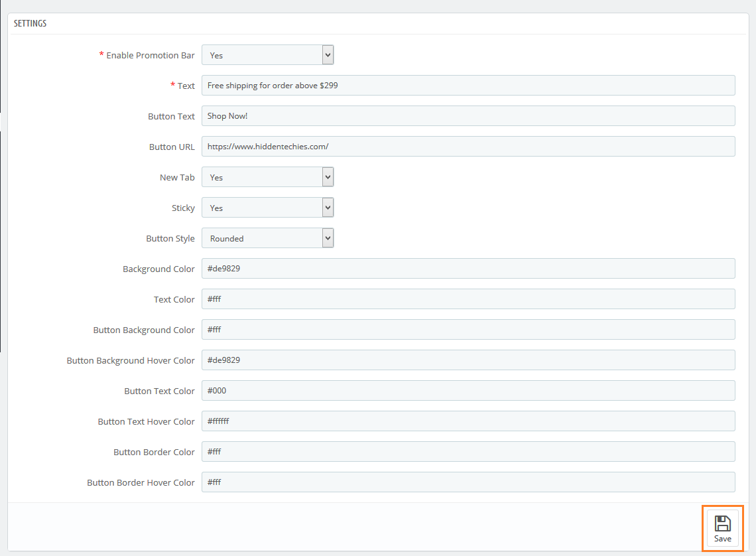
Task: Click the SETTINGS panel header
Action: coord(31,23)
